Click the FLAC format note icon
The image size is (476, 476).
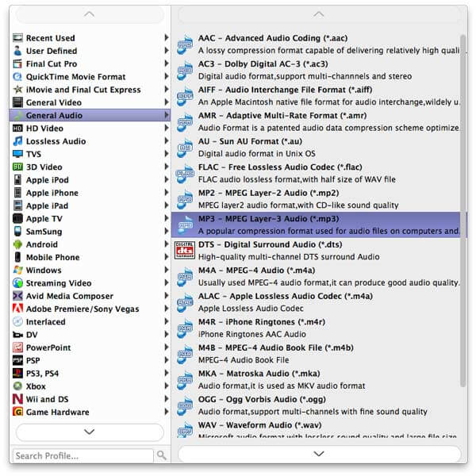(x=185, y=174)
